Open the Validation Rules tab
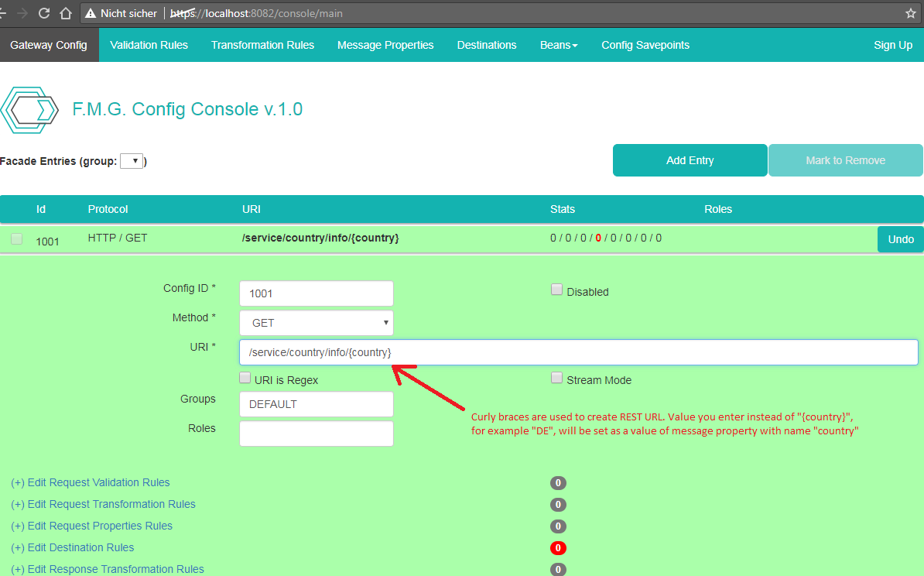This screenshot has width=924, height=576. click(149, 45)
